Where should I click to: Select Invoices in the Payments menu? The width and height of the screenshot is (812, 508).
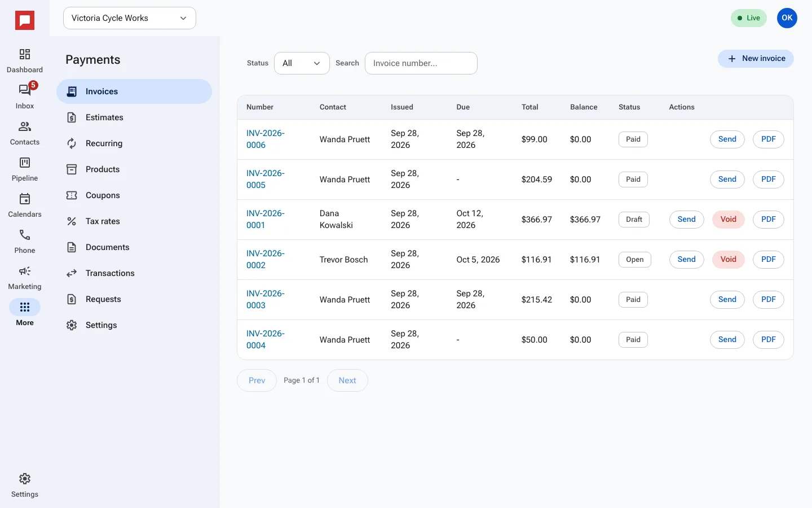click(134, 91)
